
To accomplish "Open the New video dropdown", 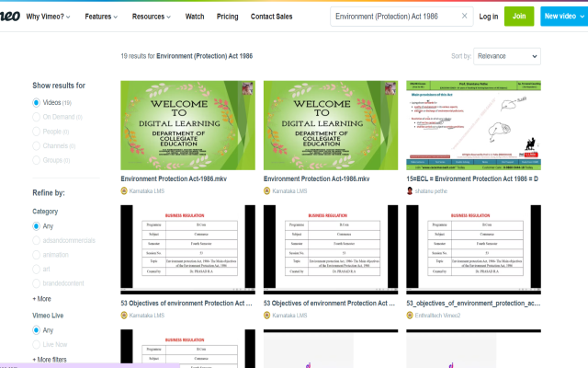I will tap(564, 17).
